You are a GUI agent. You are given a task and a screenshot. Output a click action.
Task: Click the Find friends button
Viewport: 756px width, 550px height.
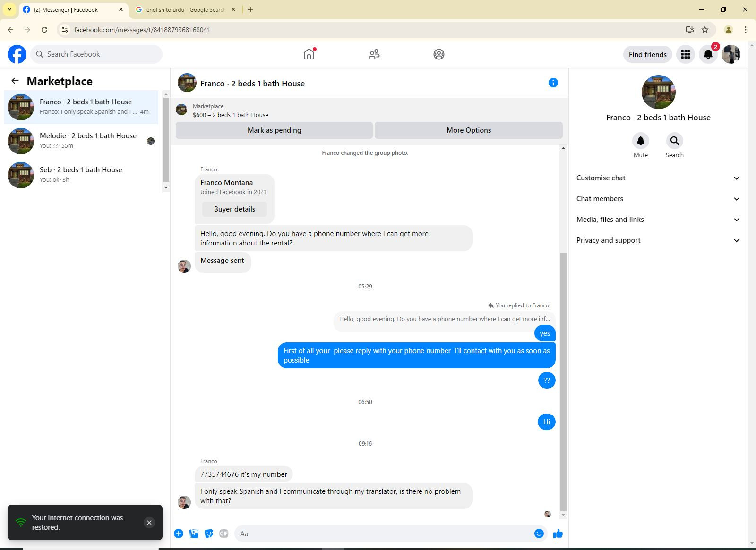648,54
